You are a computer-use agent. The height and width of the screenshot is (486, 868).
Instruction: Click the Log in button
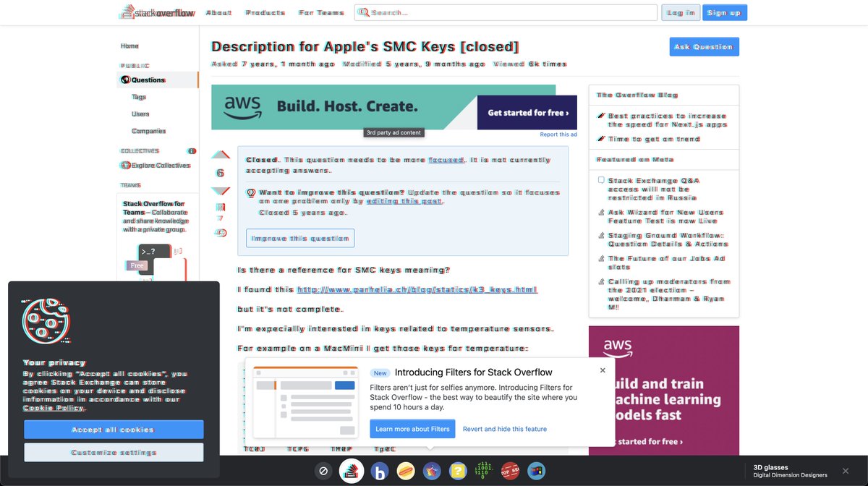click(681, 13)
